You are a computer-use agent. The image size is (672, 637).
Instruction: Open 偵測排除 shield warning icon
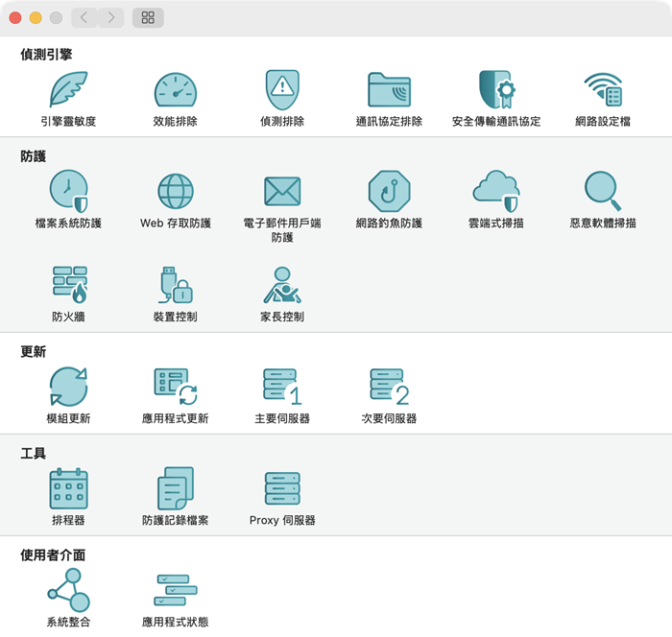pyautogui.click(x=282, y=89)
